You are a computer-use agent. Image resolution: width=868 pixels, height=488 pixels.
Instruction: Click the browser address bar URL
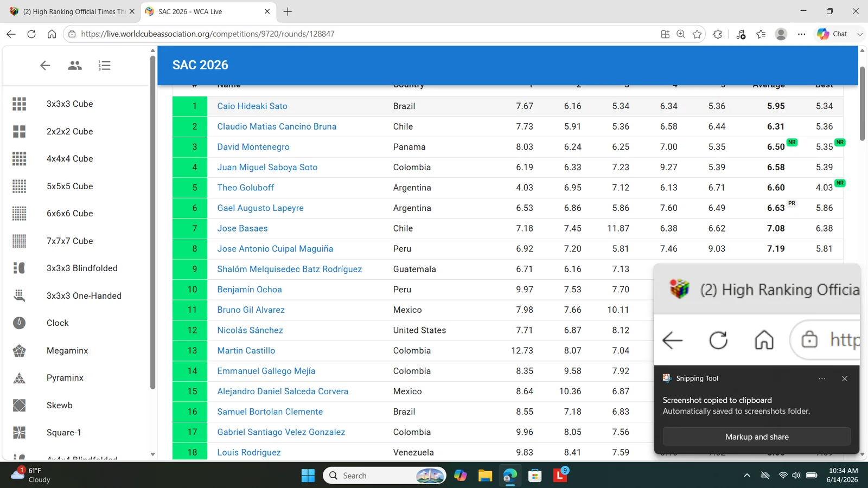[208, 34]
